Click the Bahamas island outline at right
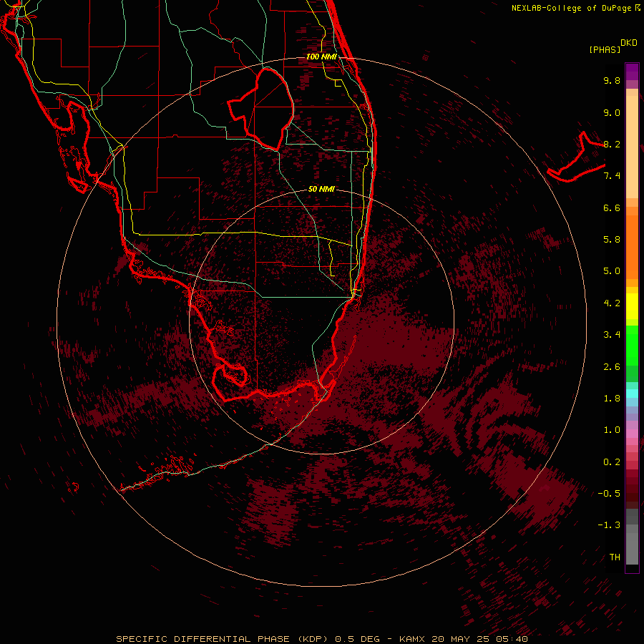The image size is (644, 644). (x=576, y=157)
